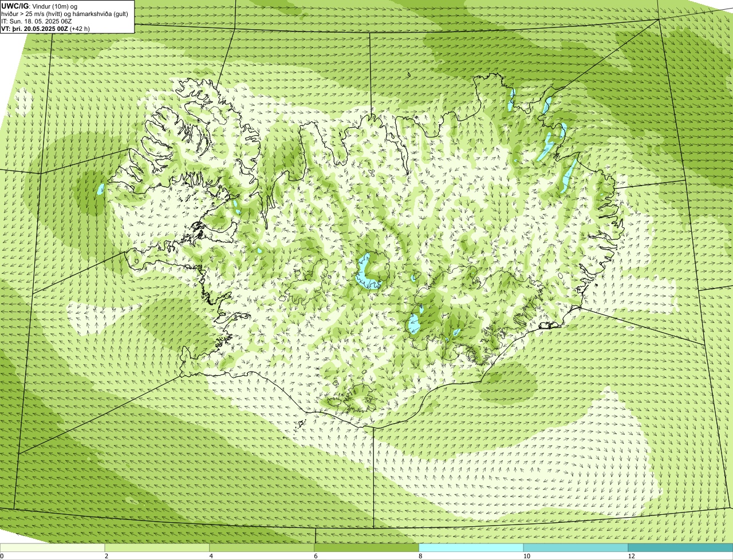Select the 4–6 m/s green color bar segment
The height and width of the screenshot is (560, 733).
(x=262, y=548)
